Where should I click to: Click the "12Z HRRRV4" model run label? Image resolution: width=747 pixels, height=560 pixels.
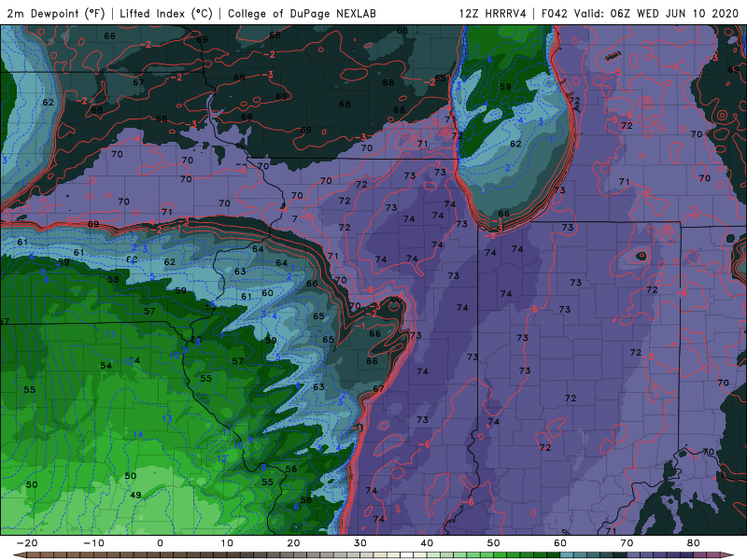click(x=493, y=13)
